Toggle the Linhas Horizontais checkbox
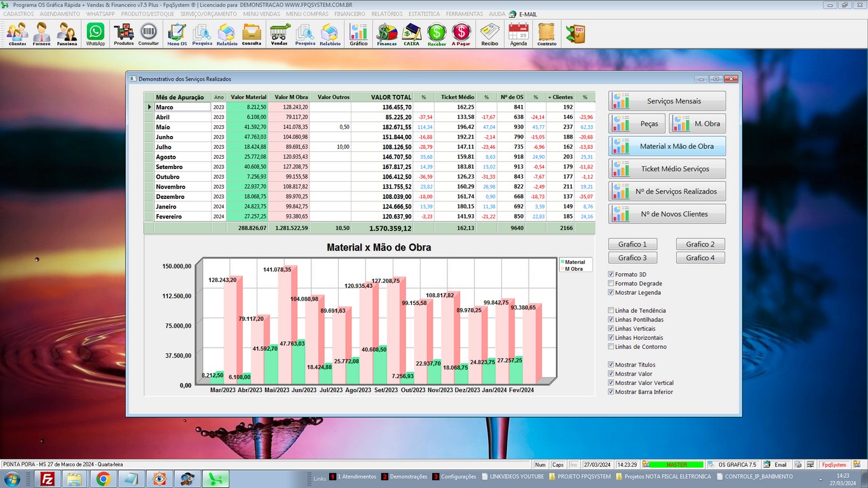 (611, 337)
